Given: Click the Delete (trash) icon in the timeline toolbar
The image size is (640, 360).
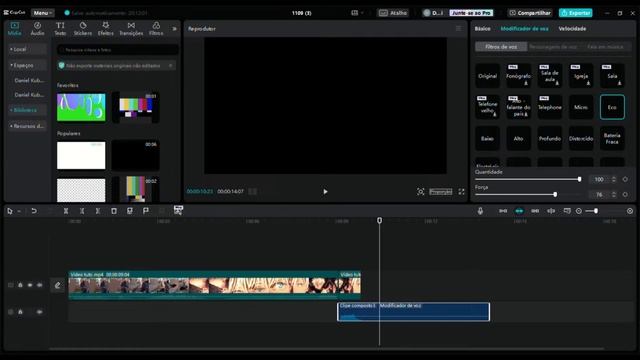Looking at the screenshot, I should coord(114,211).
